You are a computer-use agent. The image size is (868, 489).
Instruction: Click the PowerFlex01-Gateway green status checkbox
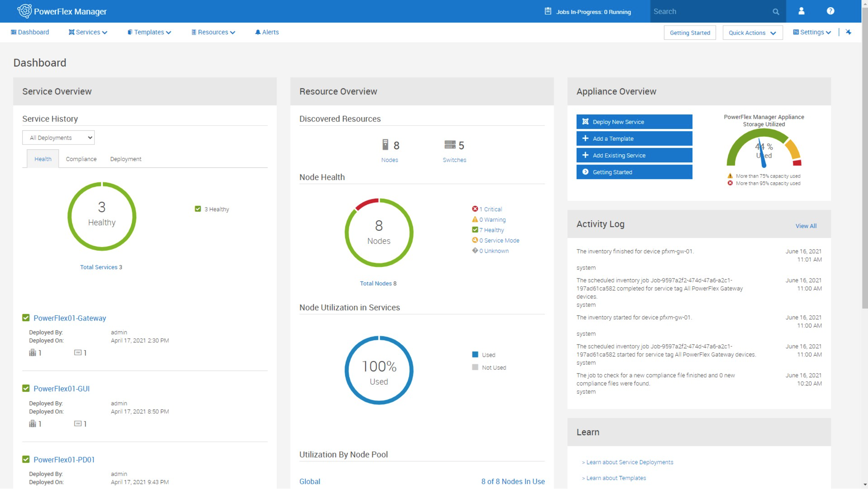(26, 318)
